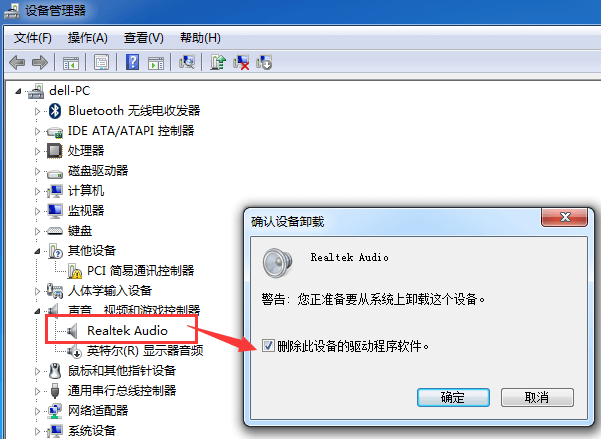Viewport: 601px width, 439px height.
Task: Open the 操作(A) menu
Action: coord(87,38)
